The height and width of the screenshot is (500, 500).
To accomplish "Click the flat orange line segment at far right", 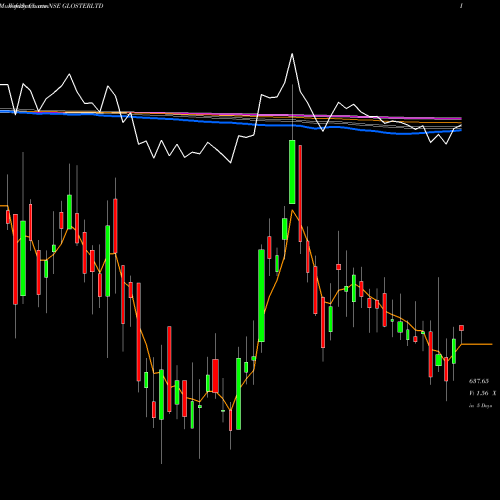I will click(x=477, y=344).
